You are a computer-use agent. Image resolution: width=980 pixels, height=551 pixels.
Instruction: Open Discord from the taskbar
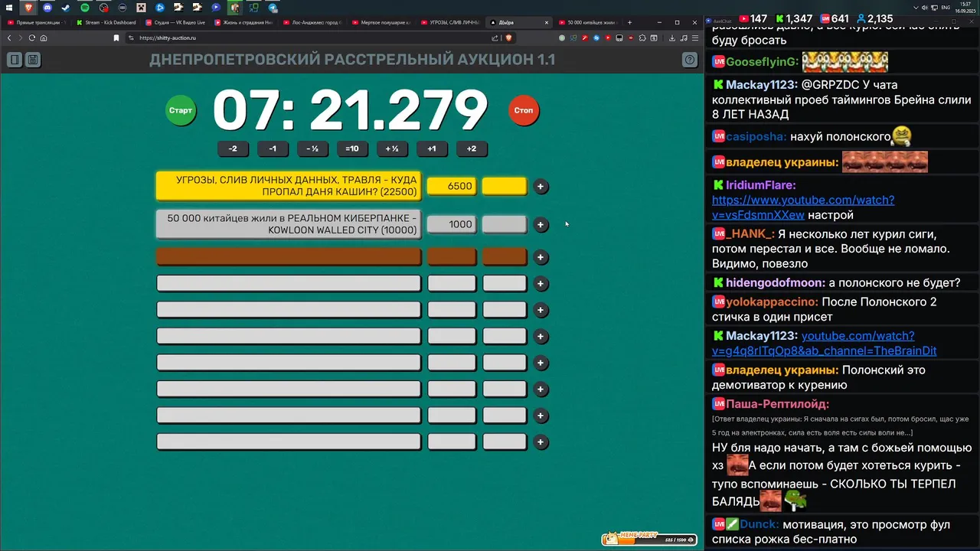47,8
